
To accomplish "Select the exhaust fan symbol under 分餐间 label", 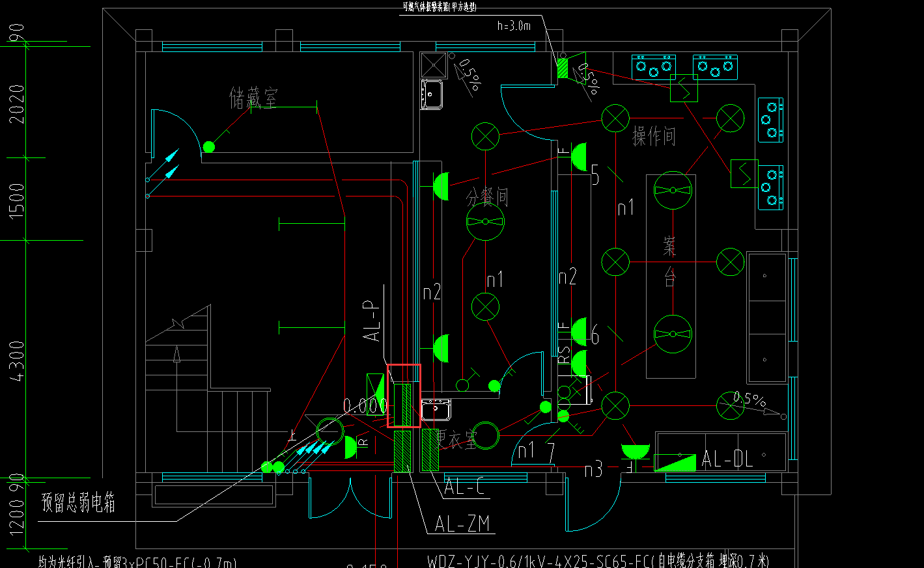I will (x=486, y=222).
